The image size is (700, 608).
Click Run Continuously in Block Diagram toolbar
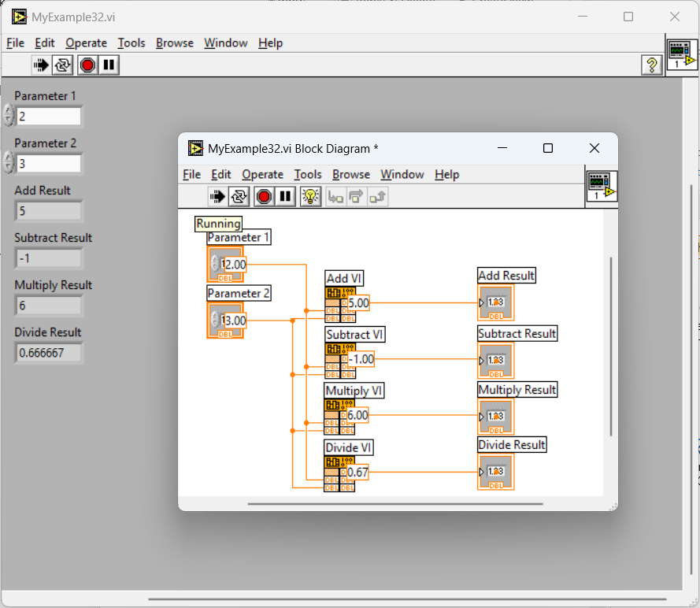pos(239,196)
